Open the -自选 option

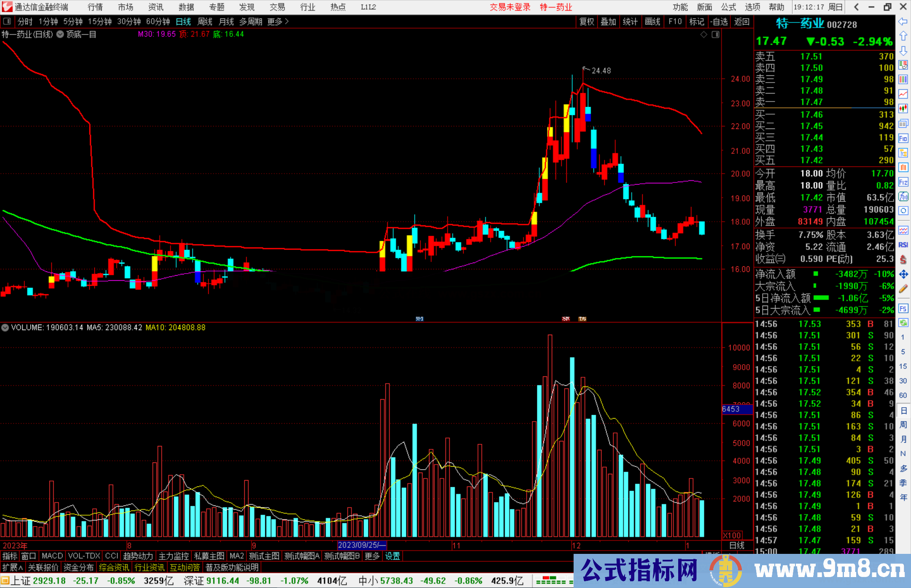(x=719, y=21)
